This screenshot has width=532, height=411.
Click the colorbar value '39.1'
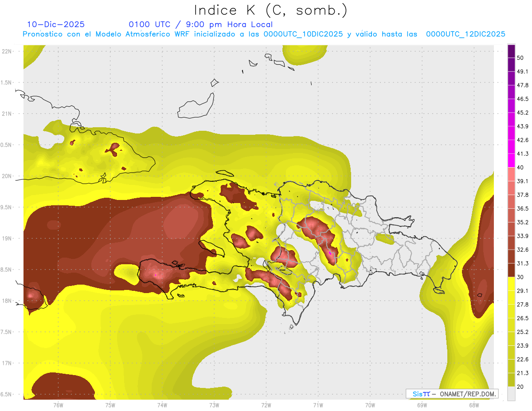coord(522,181)
